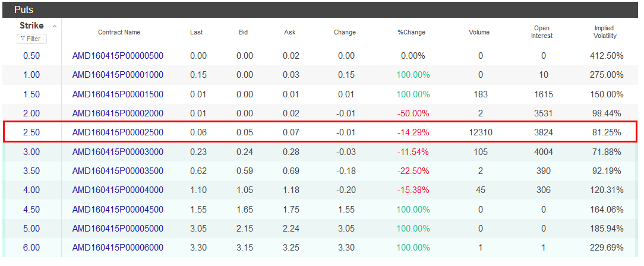Image resolution: width=644 pixels, height=266 pixels.
Task: Select implied volatility 98.44%
Action: 605,113
